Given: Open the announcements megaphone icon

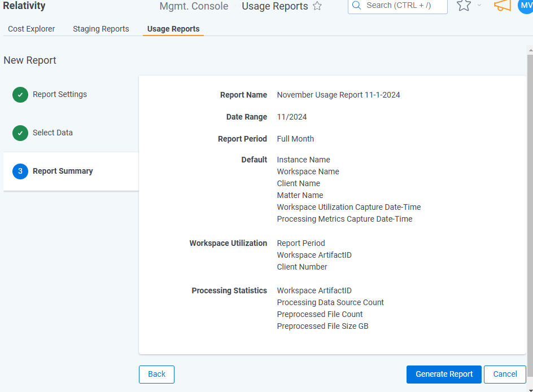Looking at the screenshot, I should 503,5.
